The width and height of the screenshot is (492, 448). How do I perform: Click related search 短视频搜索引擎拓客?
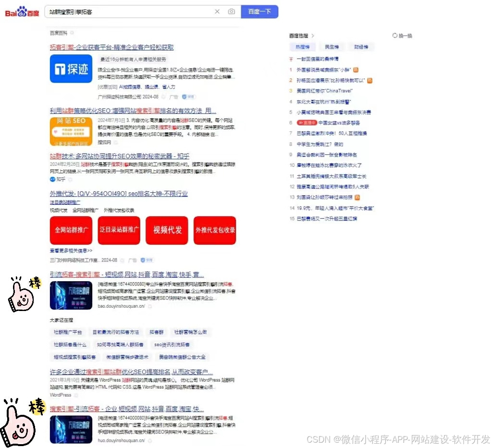(x=74, y=357)
